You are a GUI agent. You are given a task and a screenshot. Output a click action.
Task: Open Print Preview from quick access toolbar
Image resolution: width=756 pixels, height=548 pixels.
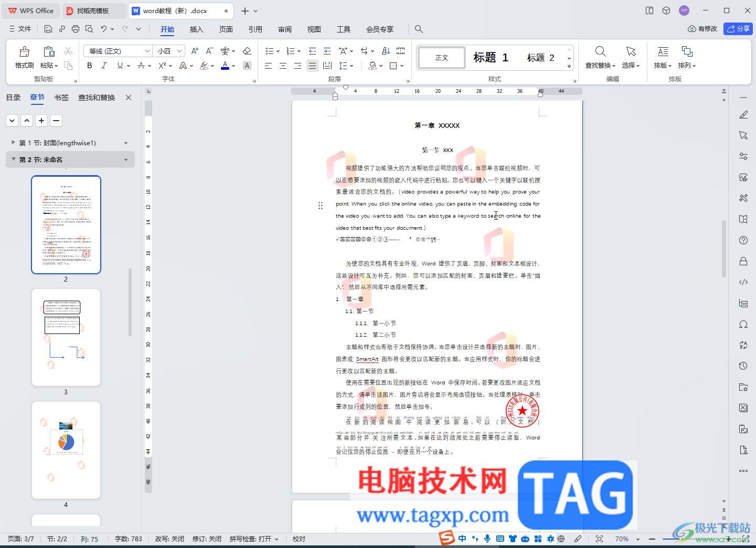coord(89,29)
